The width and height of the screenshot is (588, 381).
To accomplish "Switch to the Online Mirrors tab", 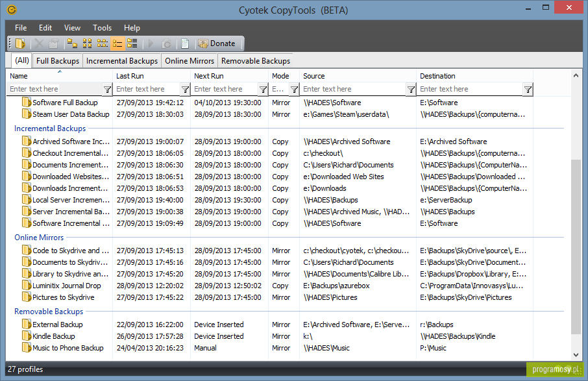I will coord(190,61).
